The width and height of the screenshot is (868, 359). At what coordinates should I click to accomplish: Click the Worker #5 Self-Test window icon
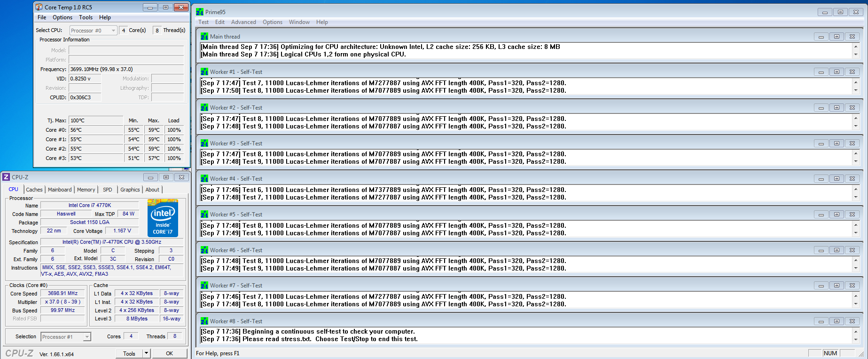tap(204, 214)
